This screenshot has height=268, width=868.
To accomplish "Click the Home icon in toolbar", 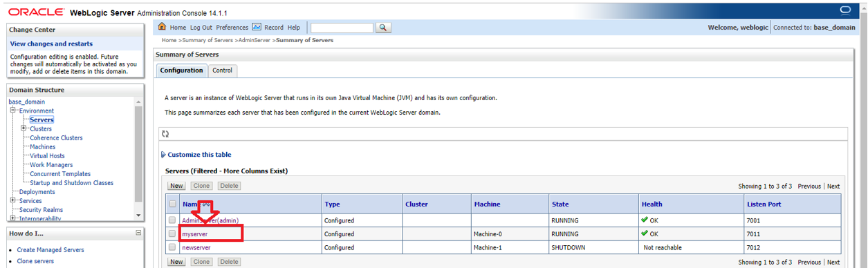I will coord(163,27).
